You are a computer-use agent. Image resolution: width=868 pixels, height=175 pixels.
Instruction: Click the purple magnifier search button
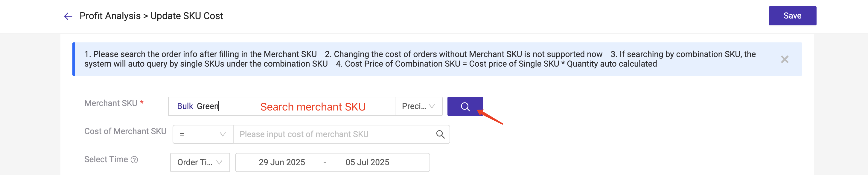[465, 106]
